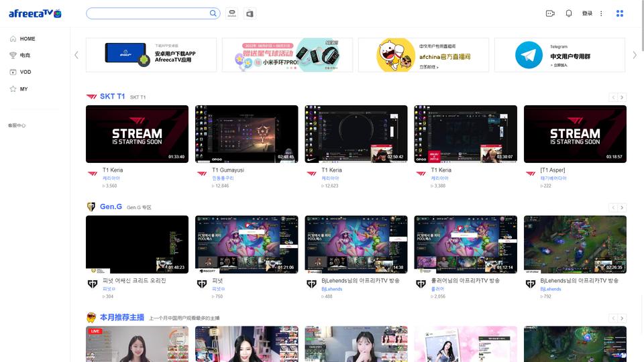Play T1 Keria video lasting 01:33:40
The image size is (644, 362).
point(137,134)
